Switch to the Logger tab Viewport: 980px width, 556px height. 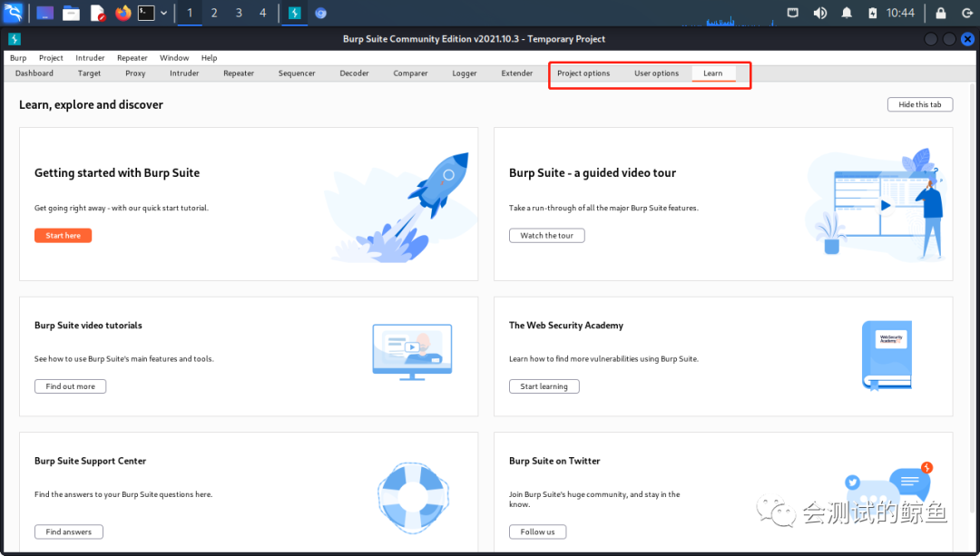pos(465,73)
